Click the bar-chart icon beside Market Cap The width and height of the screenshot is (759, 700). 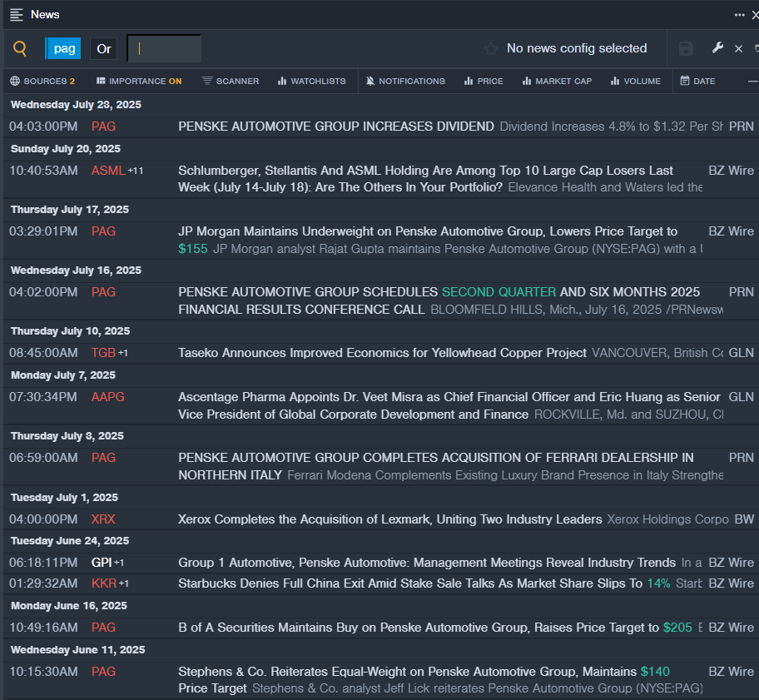click(527, 81)
